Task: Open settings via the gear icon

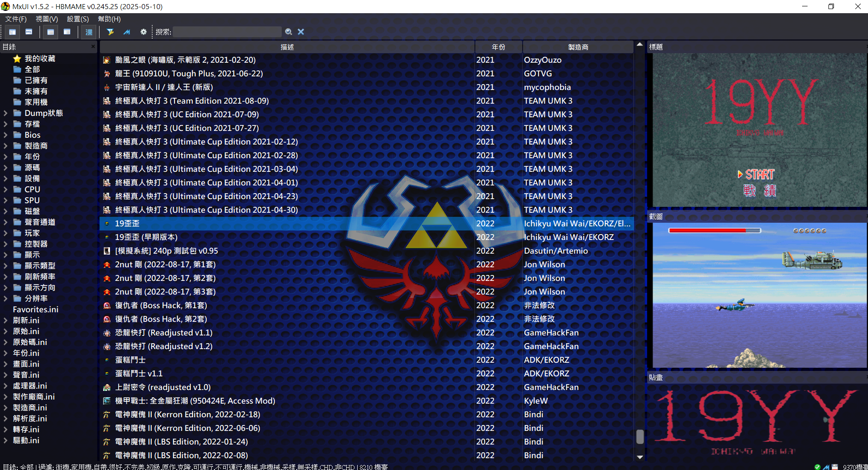Action: pos(144,32)
